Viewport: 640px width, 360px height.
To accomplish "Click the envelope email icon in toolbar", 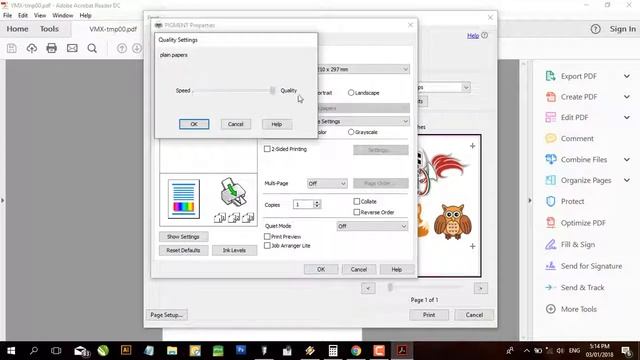I will tap(72, 48).
